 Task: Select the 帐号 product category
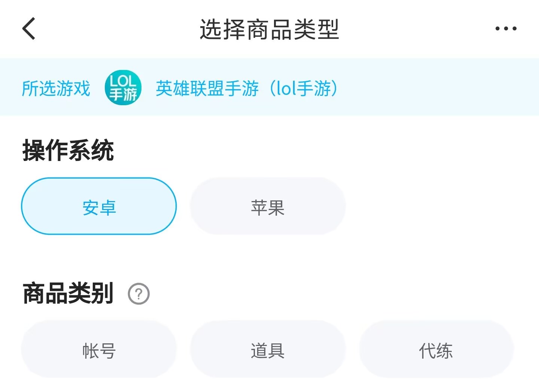99,350
